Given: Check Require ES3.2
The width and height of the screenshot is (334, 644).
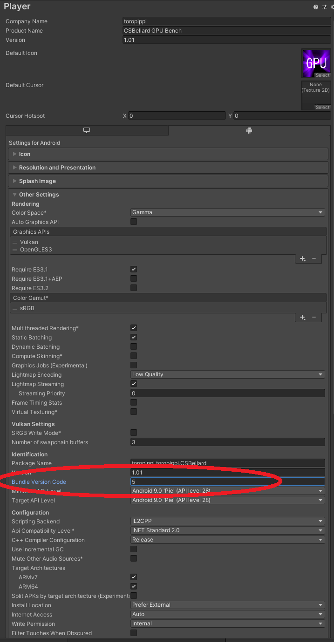Looking at the screenshot, I should point(134,288).
